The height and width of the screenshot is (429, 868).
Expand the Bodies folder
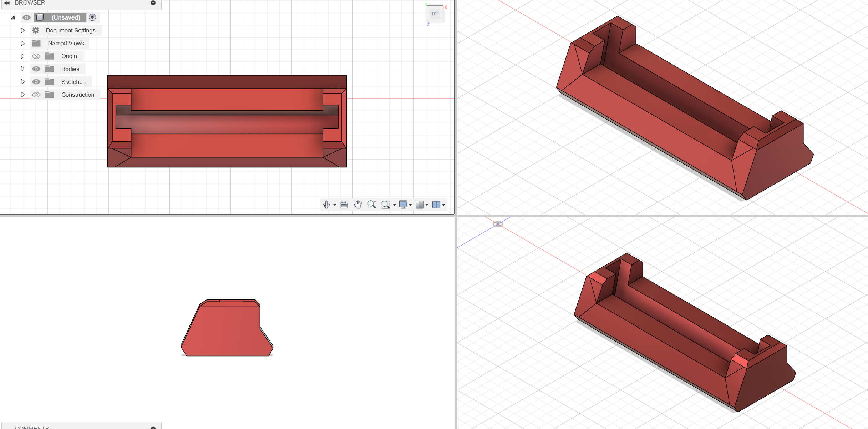pos(22,69)
